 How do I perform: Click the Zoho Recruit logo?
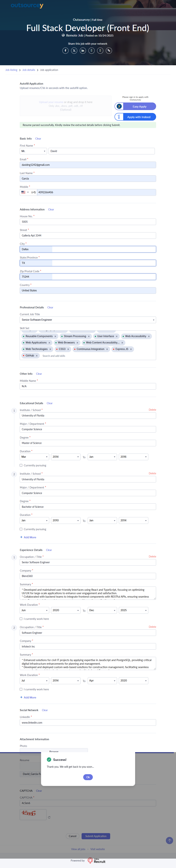coord(96,861)
